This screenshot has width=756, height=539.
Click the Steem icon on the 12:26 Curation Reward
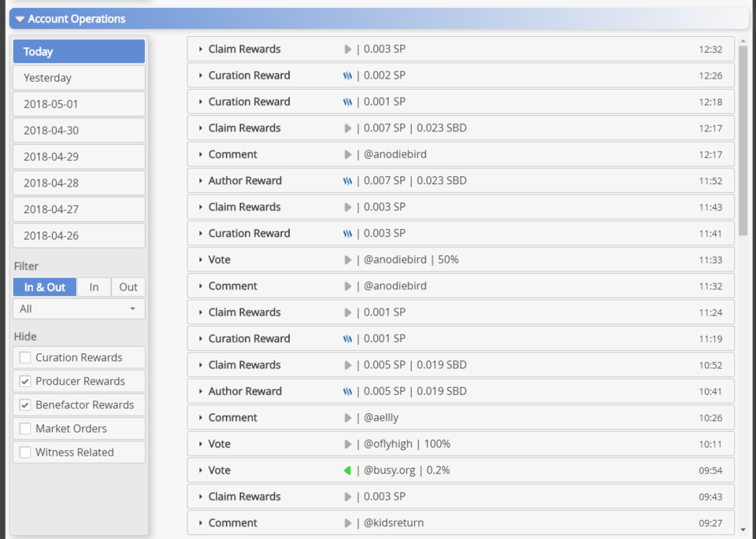(x=347, y=76)
